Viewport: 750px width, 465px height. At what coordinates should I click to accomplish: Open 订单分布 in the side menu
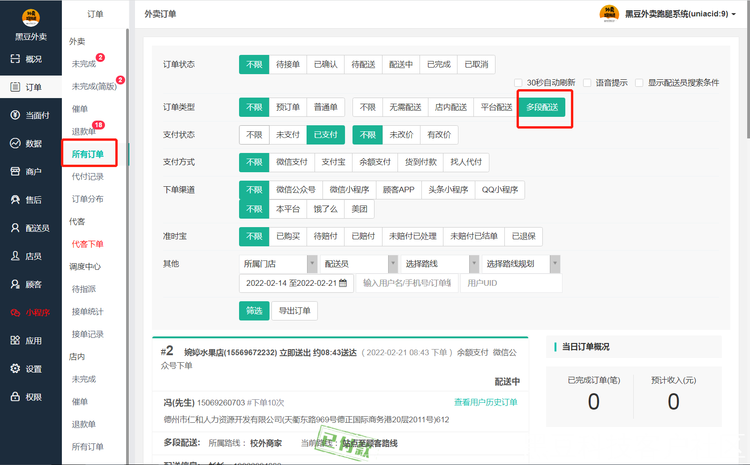coord(87,198)
